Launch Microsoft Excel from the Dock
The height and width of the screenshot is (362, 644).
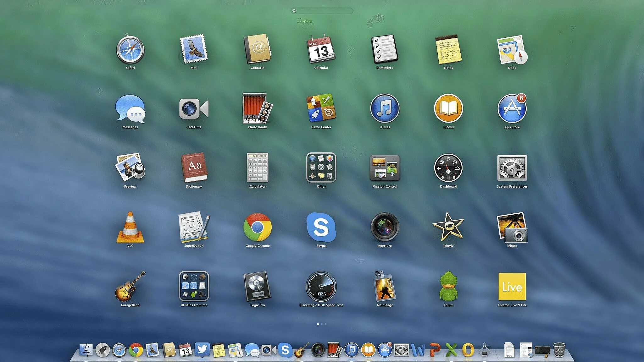[x=451, y=350]
